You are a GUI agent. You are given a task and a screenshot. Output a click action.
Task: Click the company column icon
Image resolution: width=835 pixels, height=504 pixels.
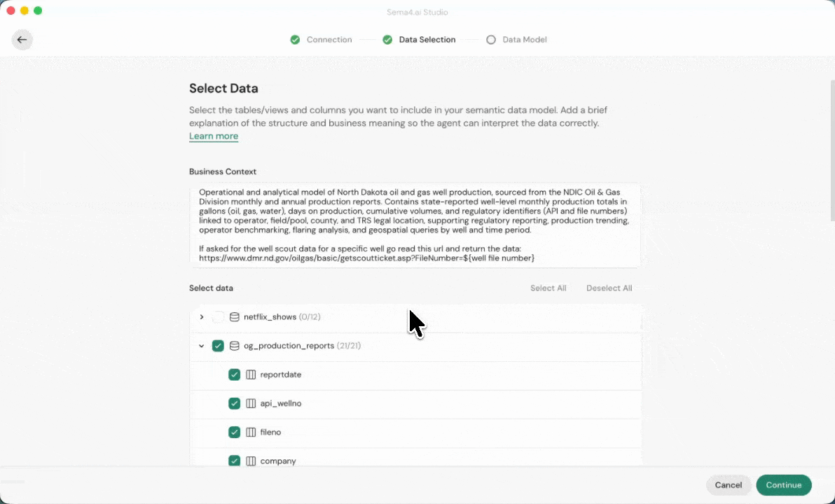point(251,461)
